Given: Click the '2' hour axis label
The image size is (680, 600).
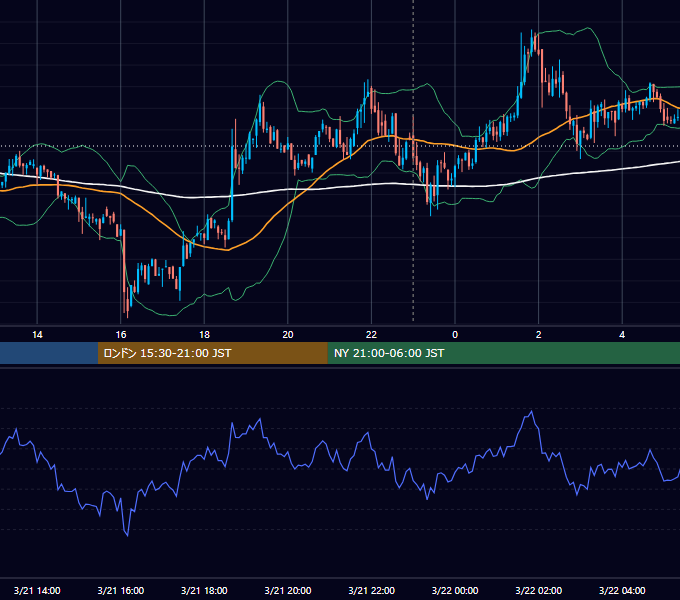Looking at the screenshot, I should pos(539,335).
